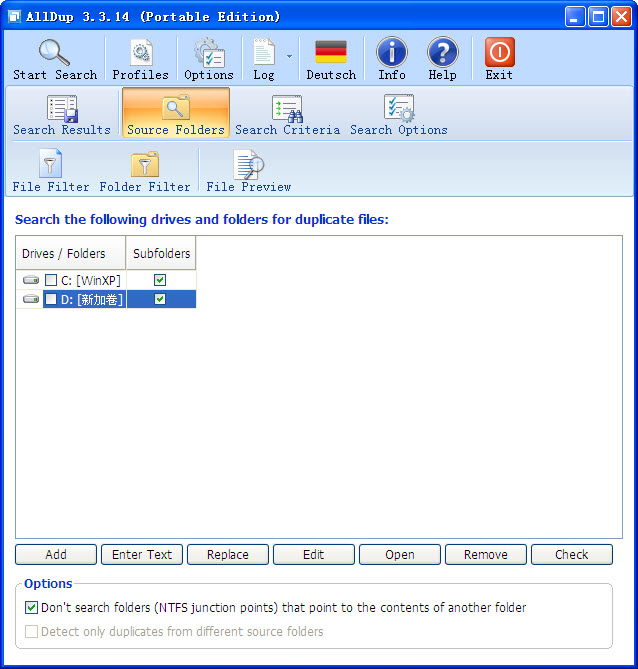Open the File Filter icon
This screenshot has height=669, width=638.
tap(50, 164)
